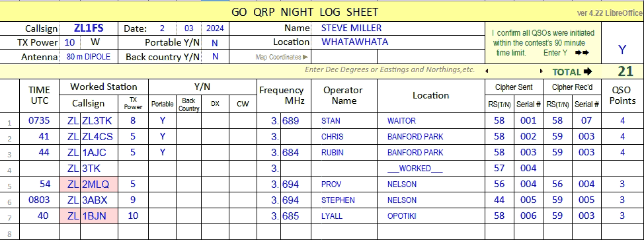Select the empty Map Coordinates input cell
The height and width of the screenshot is (240, 644).
(x=344, y=57)
